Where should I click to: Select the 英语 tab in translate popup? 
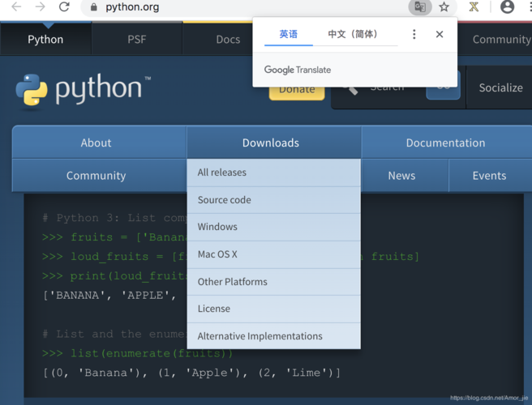[x=289, y=34]
